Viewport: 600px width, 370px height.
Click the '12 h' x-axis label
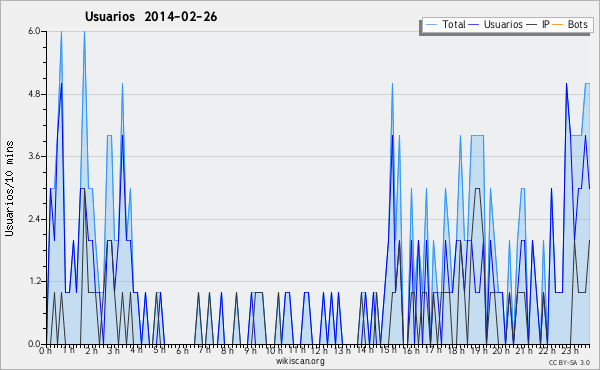click(319, 350)
